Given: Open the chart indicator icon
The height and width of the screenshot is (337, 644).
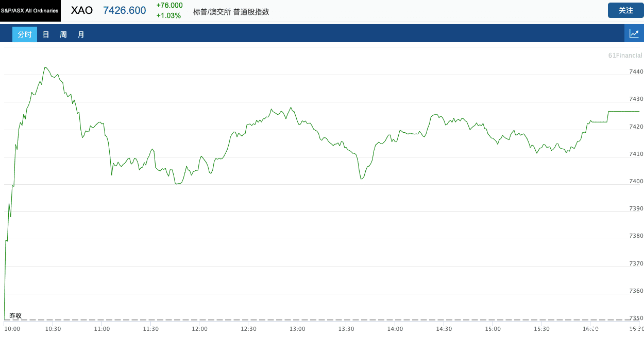Looking at the screenshot, I should point(634,34).
